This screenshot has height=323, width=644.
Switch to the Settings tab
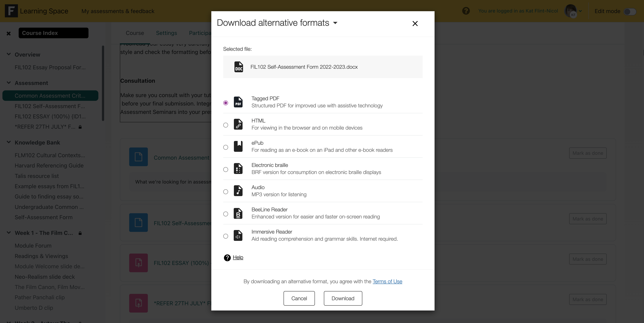pyautogui.click(x=166, y=33)
